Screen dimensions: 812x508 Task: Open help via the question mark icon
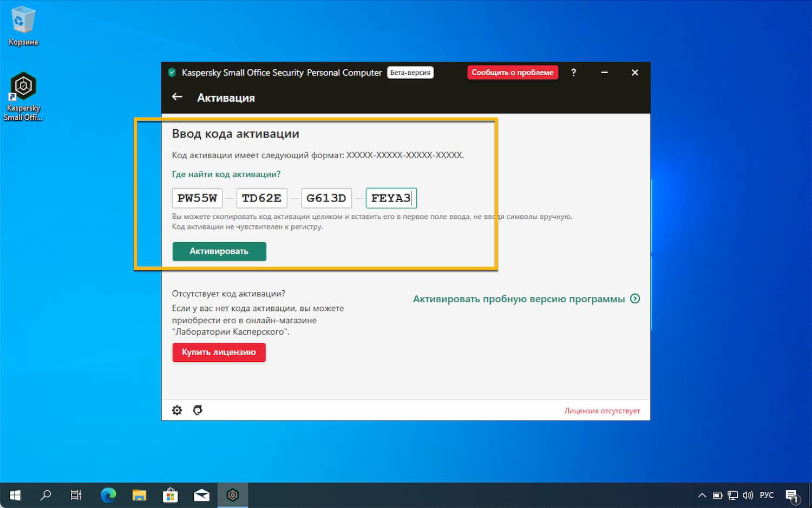(574, 72)
